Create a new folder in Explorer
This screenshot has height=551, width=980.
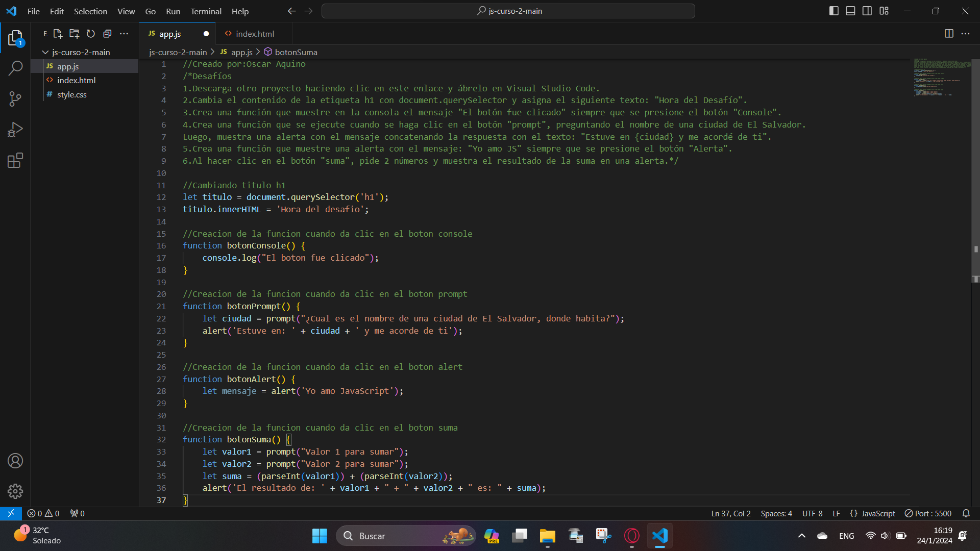click(75, 34)
